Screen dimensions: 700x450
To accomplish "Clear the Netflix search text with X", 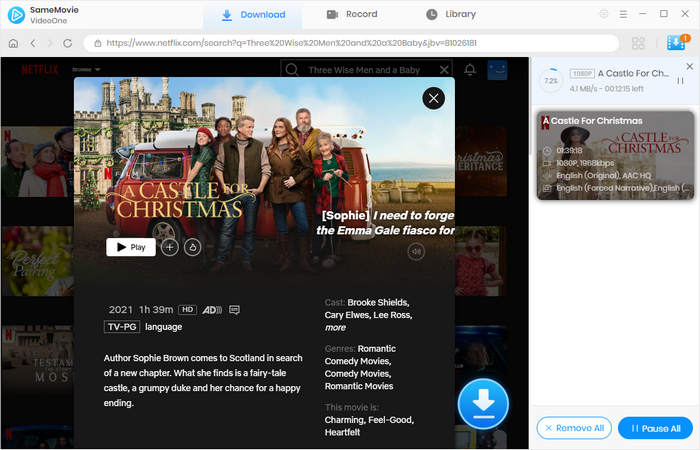I will click(x=444, y=70).
